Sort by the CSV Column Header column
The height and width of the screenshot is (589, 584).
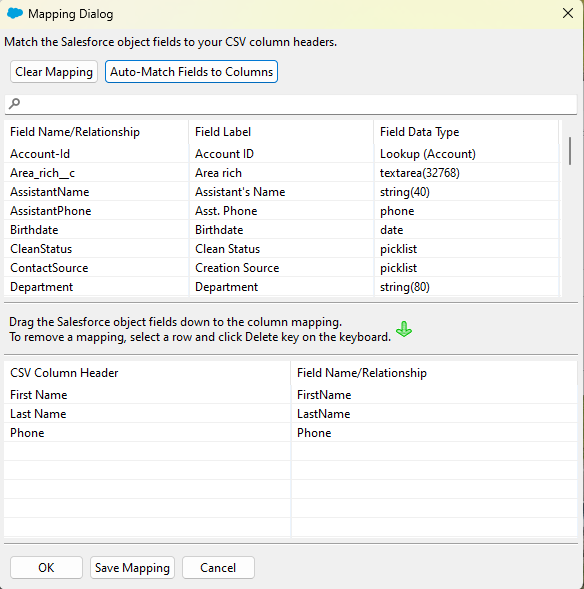click(147, 373)
